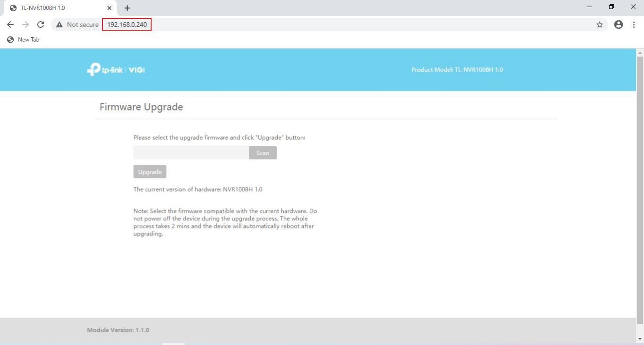
Task: Close the TL-NVR1008H 1.0 tab
Action: pos(110,8)
